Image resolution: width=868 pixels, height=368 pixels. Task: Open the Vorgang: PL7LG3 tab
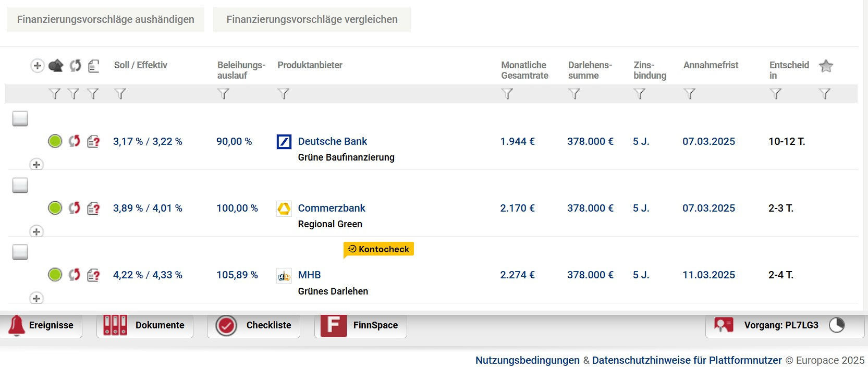click(785, 326)
